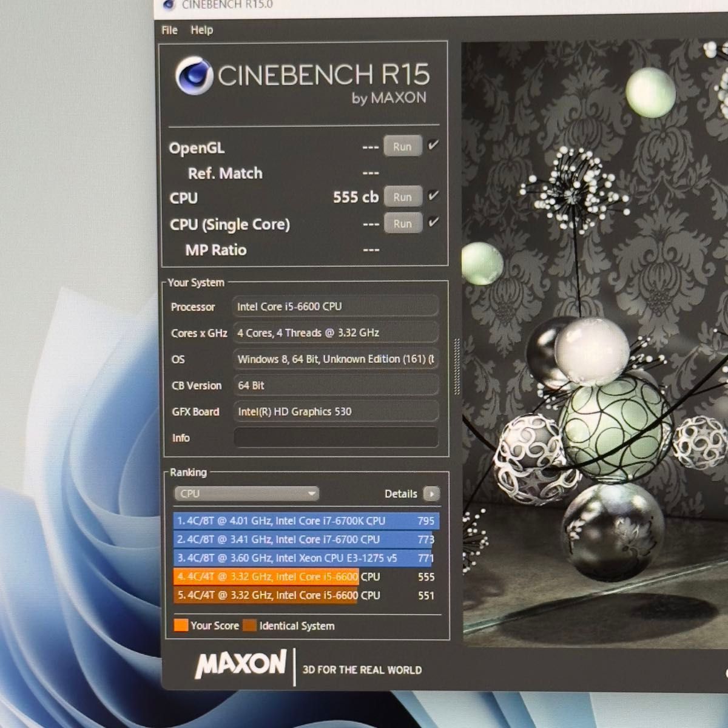Click the Identical System brown swatch
728x728 pixels.
tap(249, 625)
